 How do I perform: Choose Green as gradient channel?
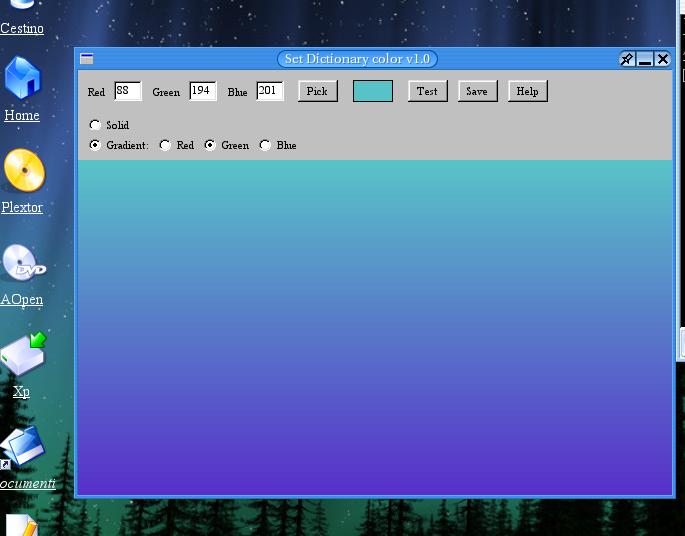[x=210, y=145]
